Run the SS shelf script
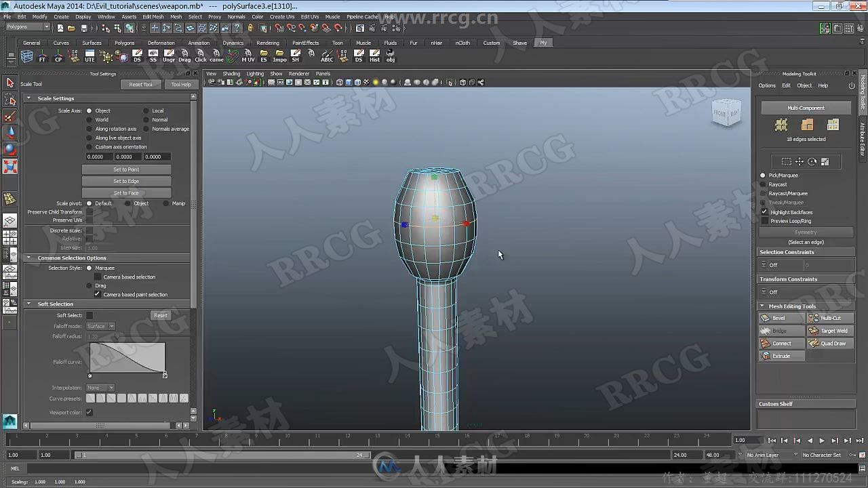868x488 pixels. 153,56
